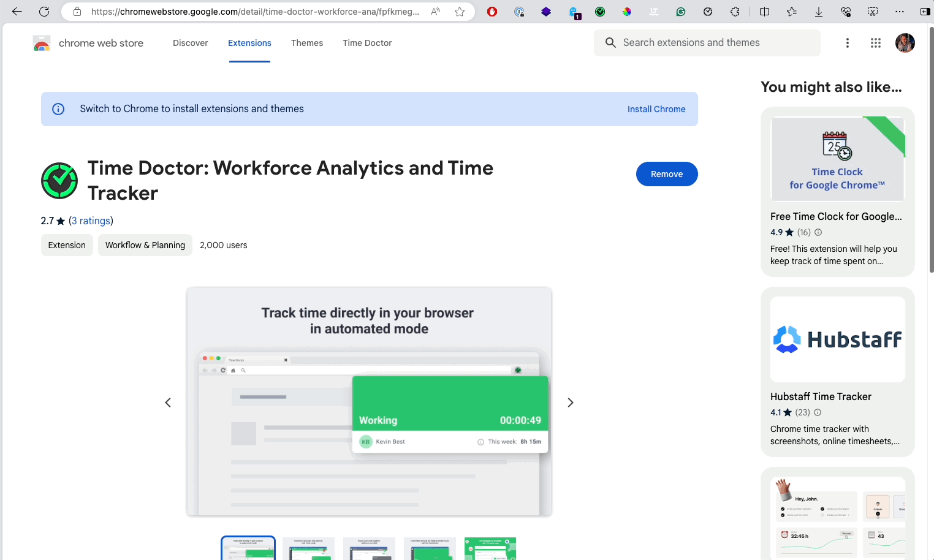
Task: Reload the current page
Action: [44, 12]
